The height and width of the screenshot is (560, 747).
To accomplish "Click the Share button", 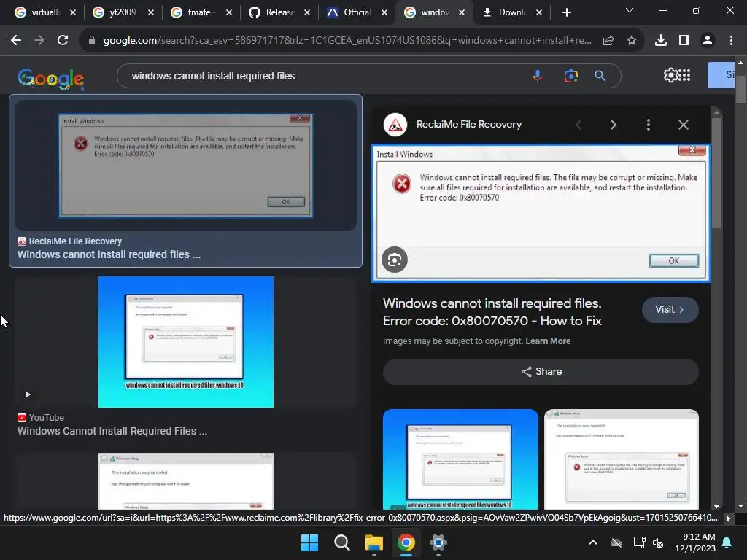I will [541, 371].
